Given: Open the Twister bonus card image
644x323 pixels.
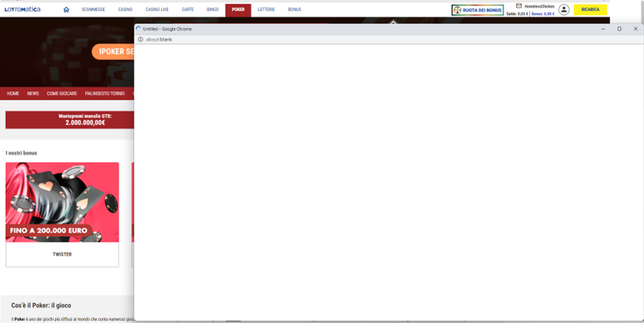Looking at the screenshot, I should [62, 202].
